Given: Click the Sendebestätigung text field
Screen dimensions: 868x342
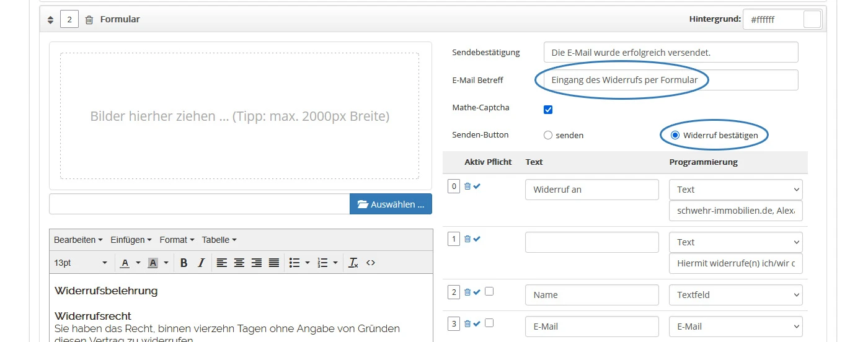Looking at the screenshot, I should point(671,52).
